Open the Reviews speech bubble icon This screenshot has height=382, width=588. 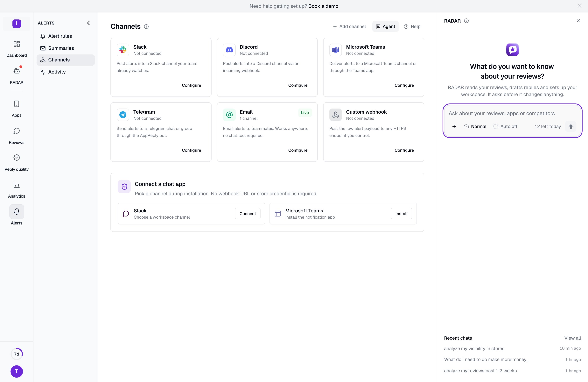click(17, 131)
